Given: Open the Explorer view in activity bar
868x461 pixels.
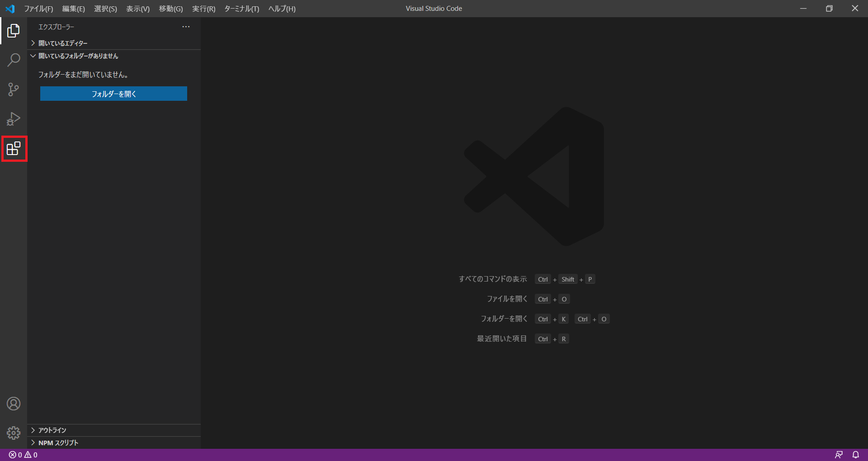Looking at the screenshot, I should coord(14,31).
